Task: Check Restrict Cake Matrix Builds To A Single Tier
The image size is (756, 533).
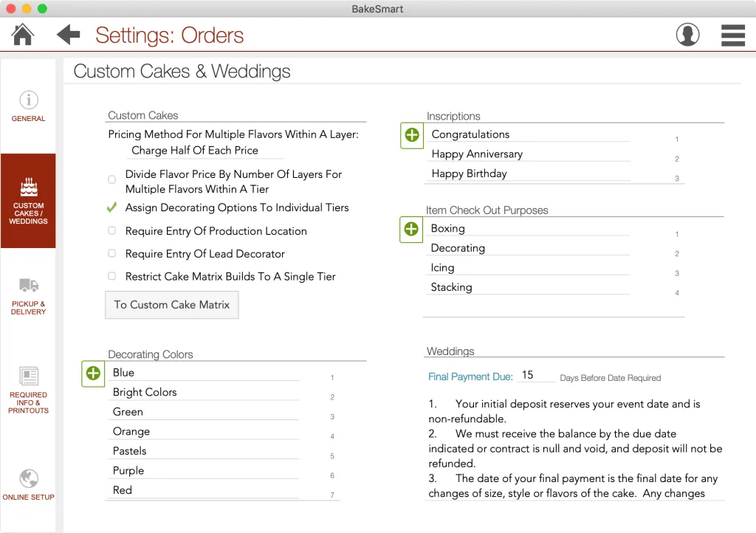Action: coord(111,277)
